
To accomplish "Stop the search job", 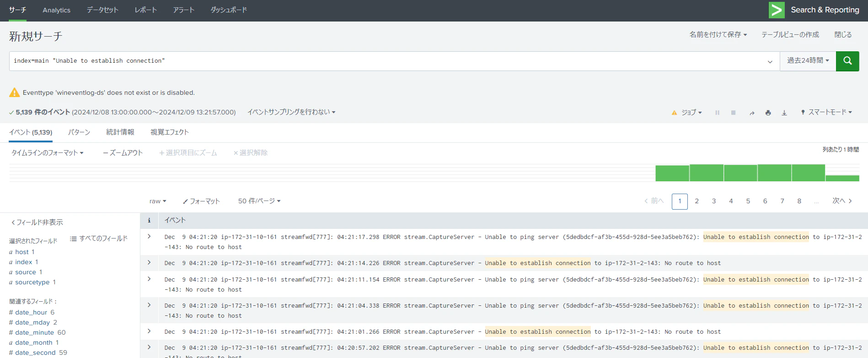I will tap(733, 113).
